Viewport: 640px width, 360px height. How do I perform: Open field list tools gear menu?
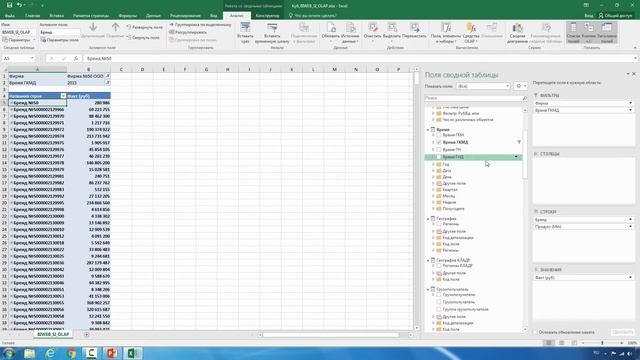point(521,86)
